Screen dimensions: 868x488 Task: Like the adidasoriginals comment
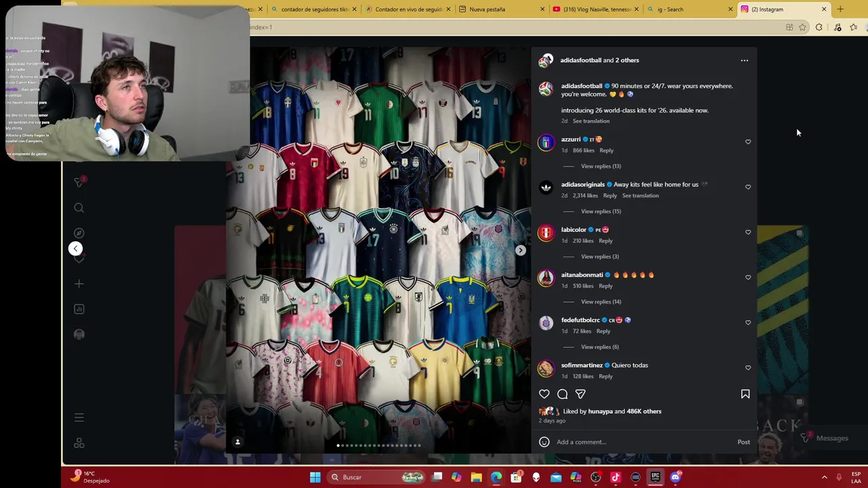(748, 187)
